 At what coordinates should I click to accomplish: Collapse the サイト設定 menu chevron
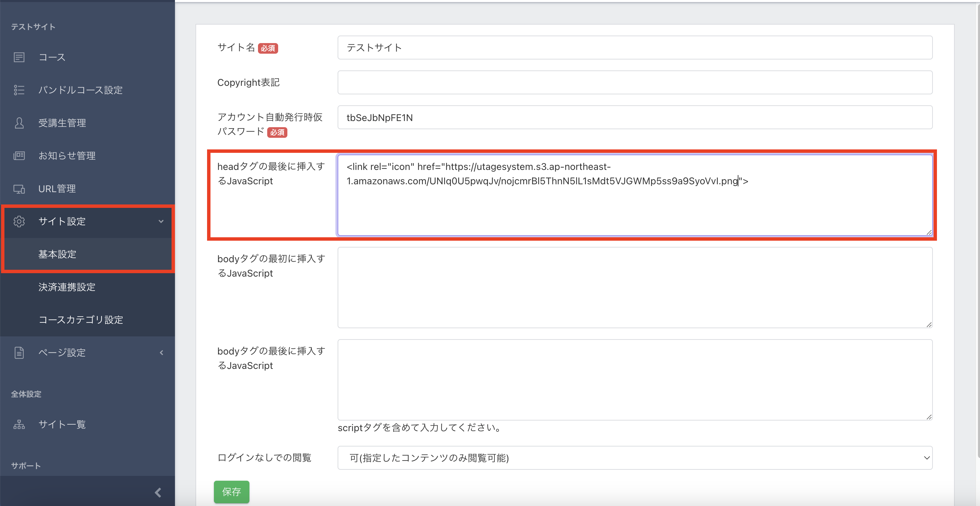click(161, 221)
